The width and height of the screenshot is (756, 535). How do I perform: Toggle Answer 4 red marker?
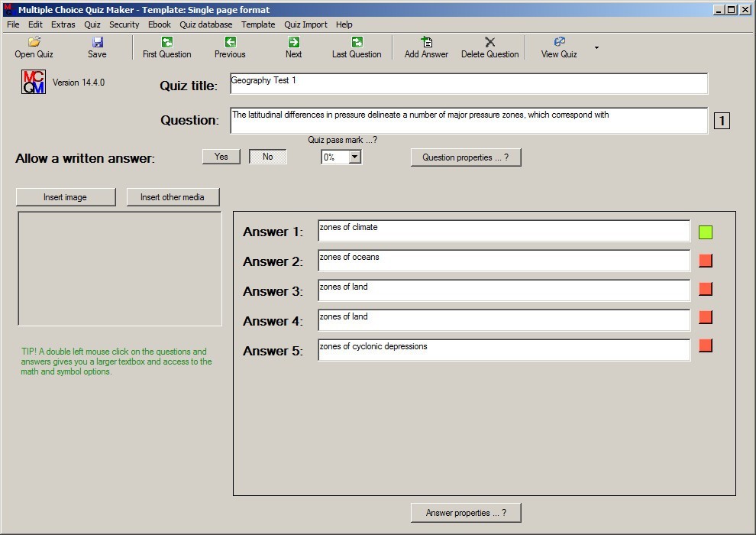point(706,317)
